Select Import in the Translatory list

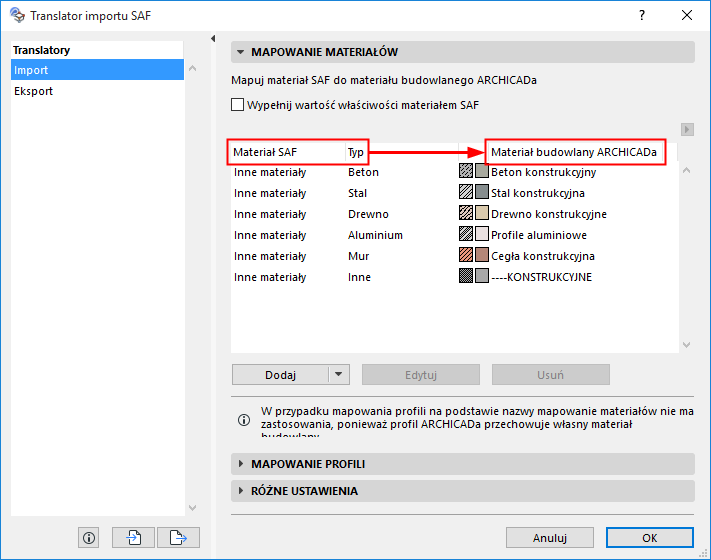click(x=97, y=70)
